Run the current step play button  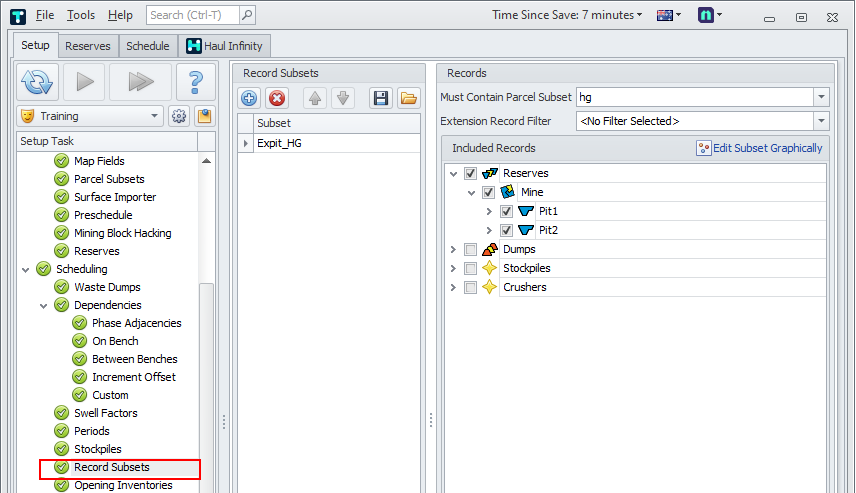pos(84,82)
